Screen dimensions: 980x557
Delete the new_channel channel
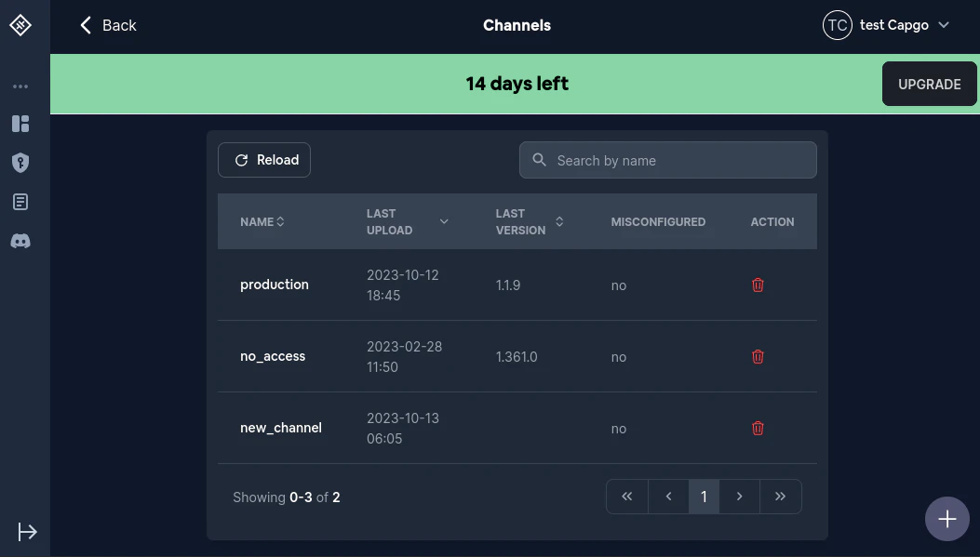pos(758,428)
